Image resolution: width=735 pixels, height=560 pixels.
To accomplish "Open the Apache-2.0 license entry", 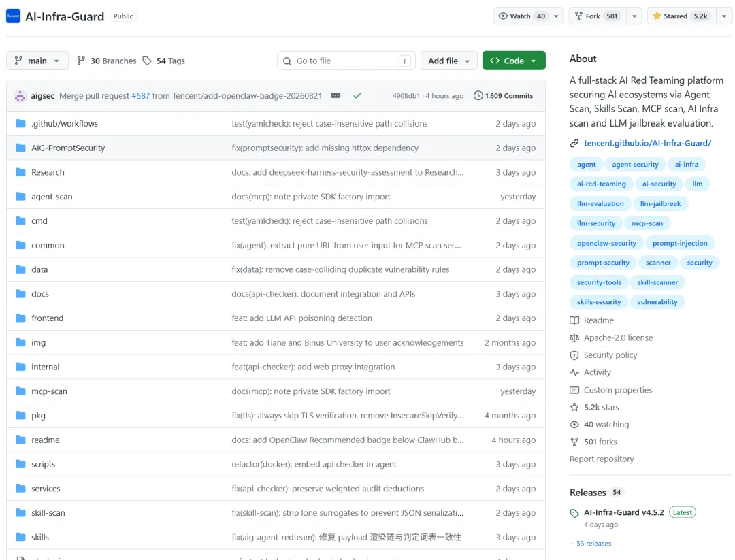I will (x=611, y=338).
